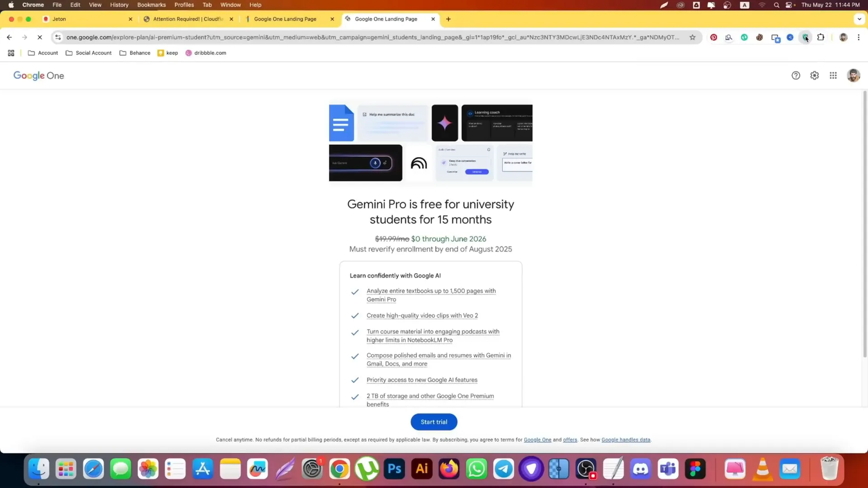Open the Social Account bookmarks folder

click(x=88, y=53)
